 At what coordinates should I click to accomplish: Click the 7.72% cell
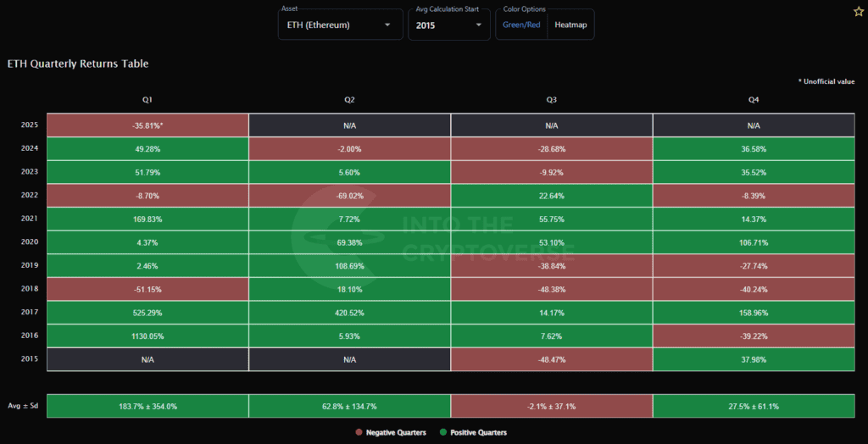[350, 219]
